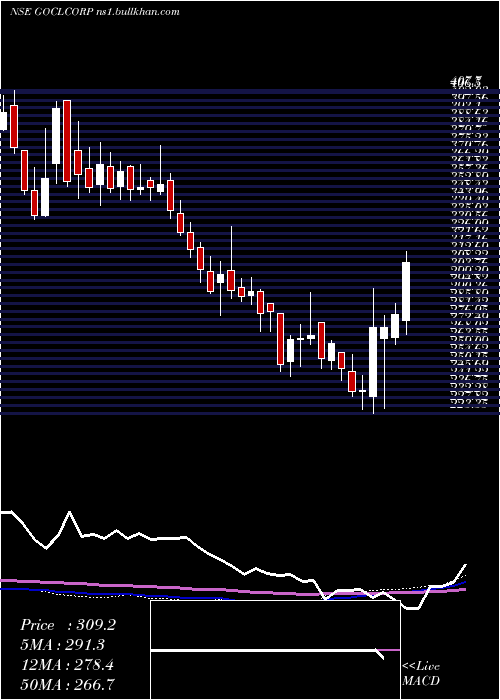Viewport: 500px width, 700px height.
Task: Click the <<Live MACD label
Action: pyautogui.click(x=421, y=674)
